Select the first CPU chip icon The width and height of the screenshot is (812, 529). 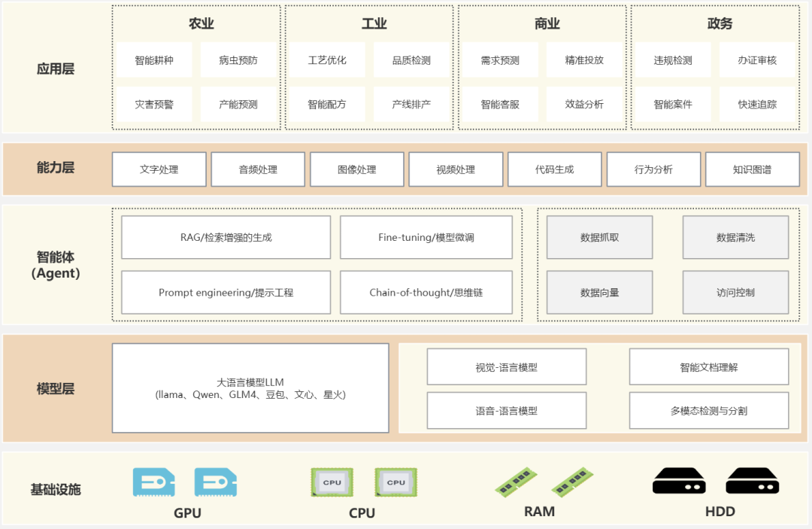[332, 482]
